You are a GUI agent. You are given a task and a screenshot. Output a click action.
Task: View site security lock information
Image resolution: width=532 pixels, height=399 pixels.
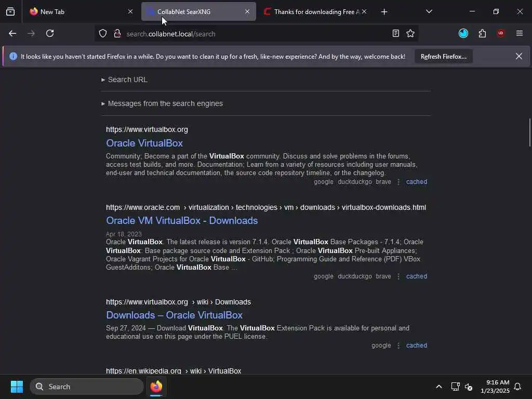pyautogui.click(x=117, y=34)
